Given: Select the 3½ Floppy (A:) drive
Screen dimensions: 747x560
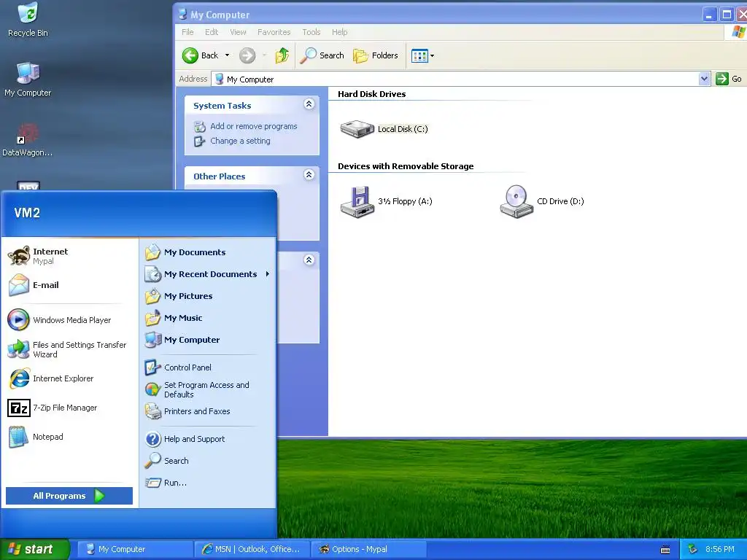Looking at the screenshot, I should tap(387, 201).
